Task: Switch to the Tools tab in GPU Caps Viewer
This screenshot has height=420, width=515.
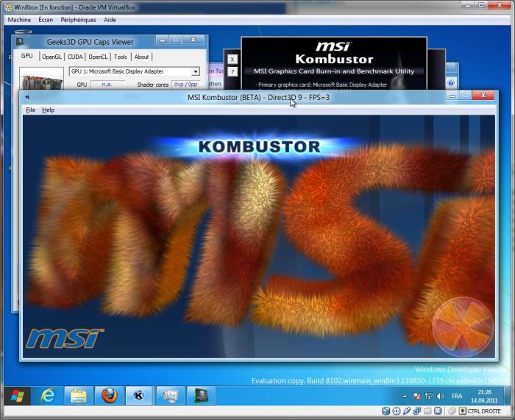Action: (x=121, y=57)
